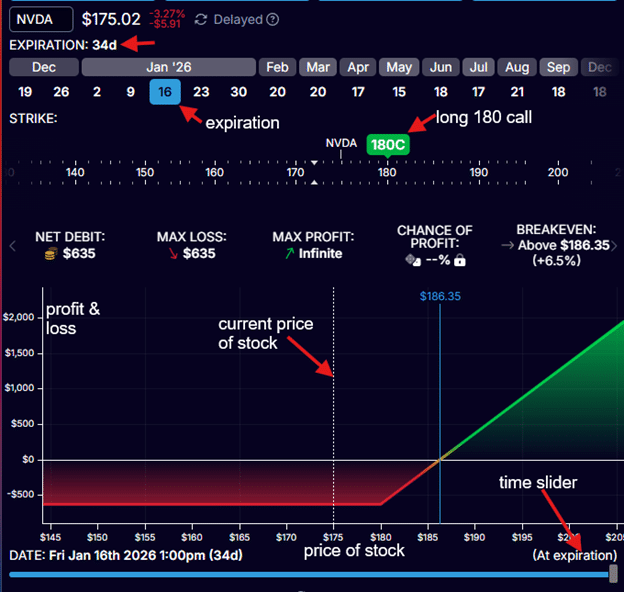624x592 pixels.
Task: Click the $175.02 stock price
Action: [111, 19]
